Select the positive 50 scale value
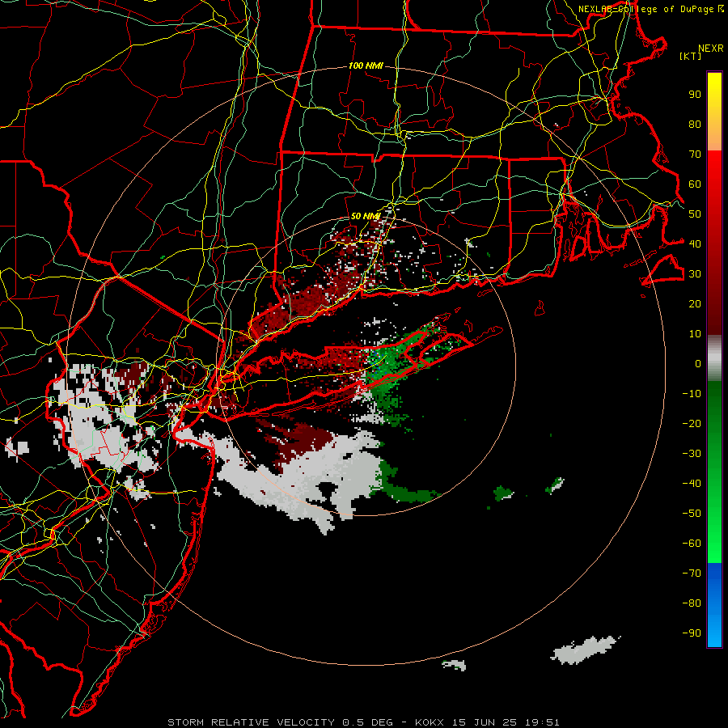Viewport: 728px width, 728px height. [x=695, y=214]
